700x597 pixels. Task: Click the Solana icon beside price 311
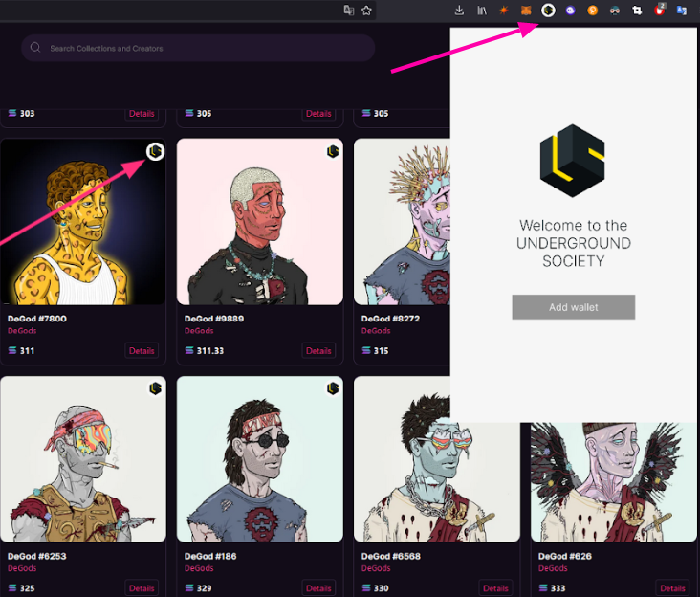12,350
